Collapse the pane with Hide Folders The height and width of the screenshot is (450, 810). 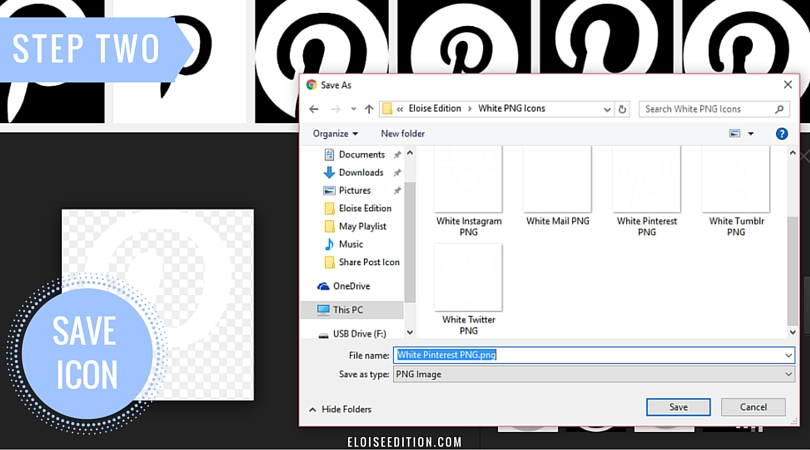click(340, 409)
